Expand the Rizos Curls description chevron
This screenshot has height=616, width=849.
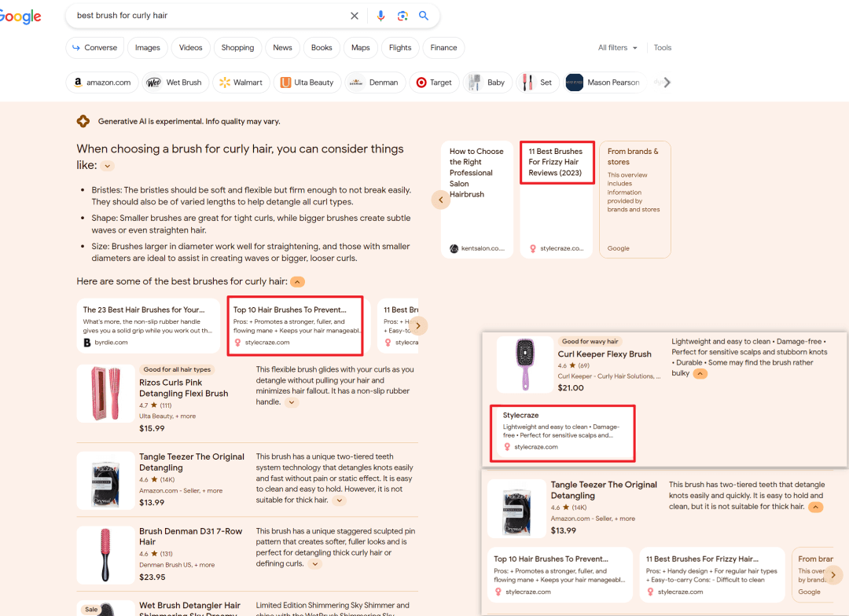[x=292, y=402]
